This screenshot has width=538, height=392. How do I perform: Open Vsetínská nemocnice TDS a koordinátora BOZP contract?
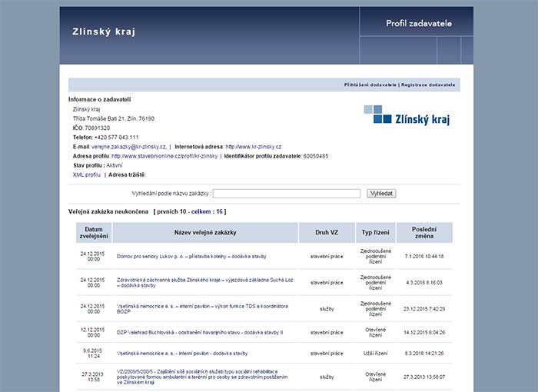(202, 309)
